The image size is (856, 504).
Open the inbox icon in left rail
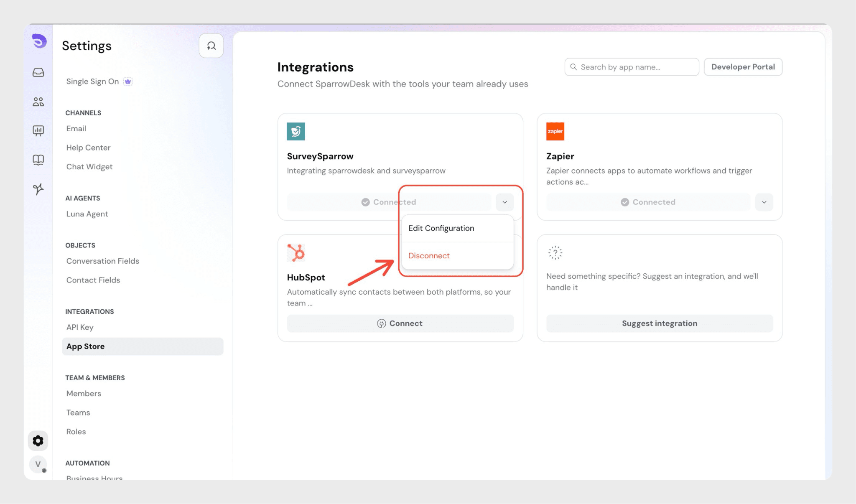pos(38,73)
